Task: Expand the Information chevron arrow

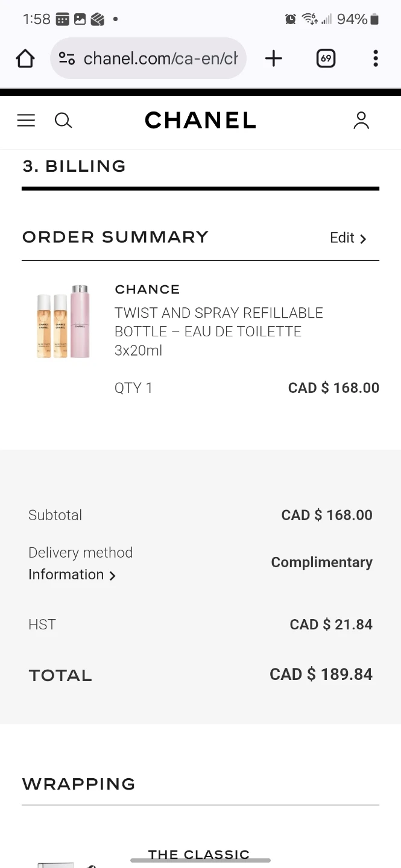Action: 112,576
